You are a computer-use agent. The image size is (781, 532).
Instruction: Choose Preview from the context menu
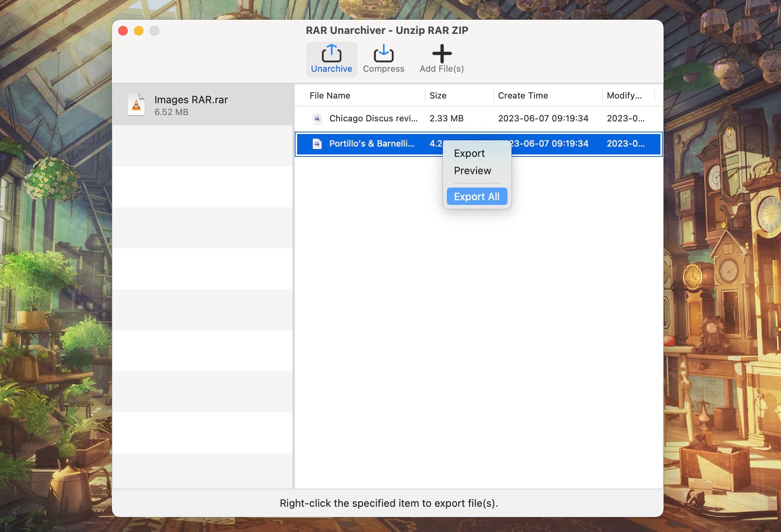coord(472,171)
